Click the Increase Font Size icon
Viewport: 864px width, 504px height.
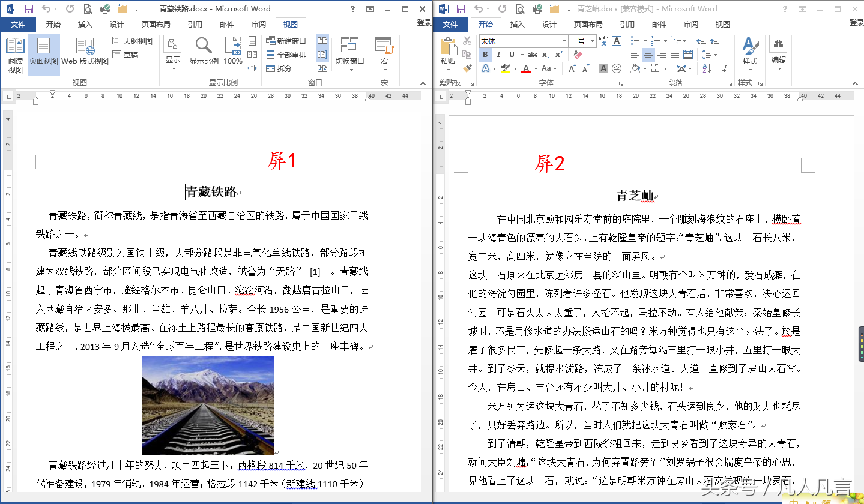[x=572, y=68]
